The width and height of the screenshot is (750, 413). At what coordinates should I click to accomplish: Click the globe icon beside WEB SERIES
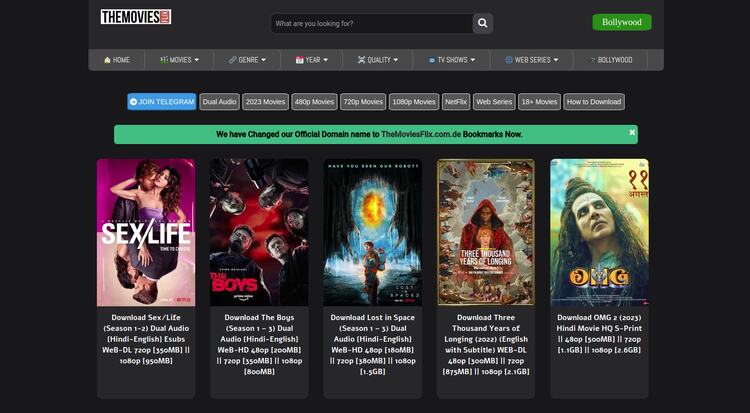[x=509, y=60]
